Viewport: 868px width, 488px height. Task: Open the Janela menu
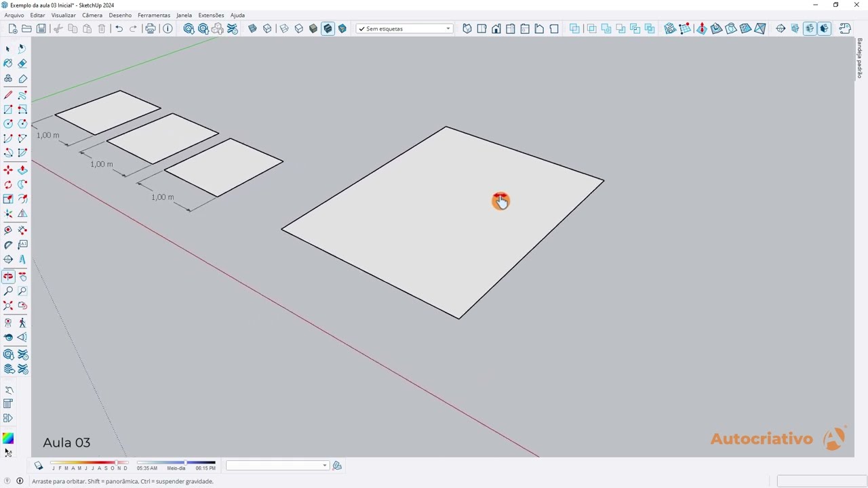184,15
